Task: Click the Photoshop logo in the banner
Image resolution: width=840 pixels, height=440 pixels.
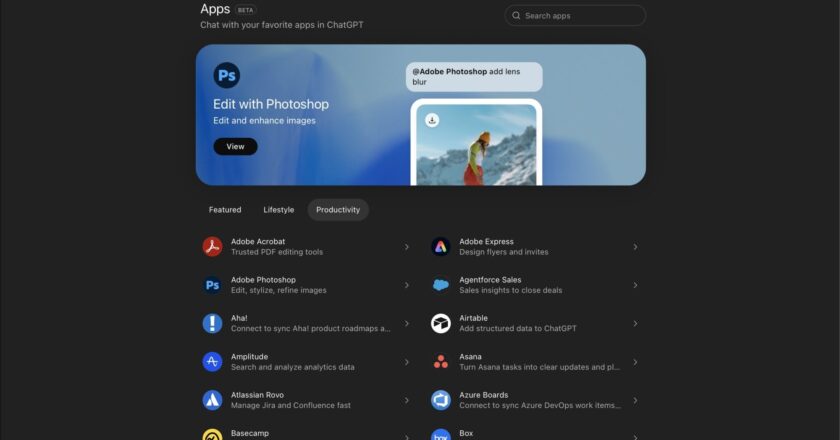Action: pyautogui.click(x=227, y=75)
